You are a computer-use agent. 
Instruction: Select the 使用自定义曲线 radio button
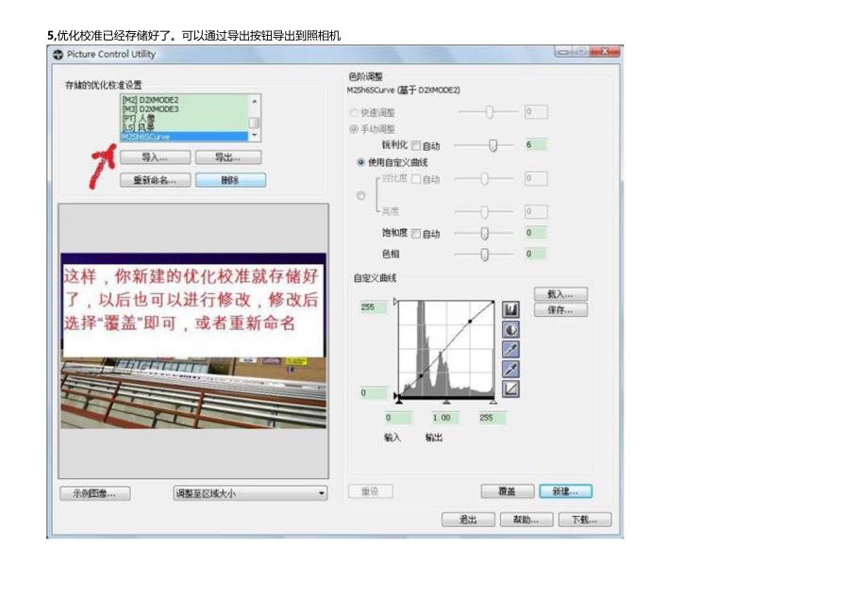point(359,162)
